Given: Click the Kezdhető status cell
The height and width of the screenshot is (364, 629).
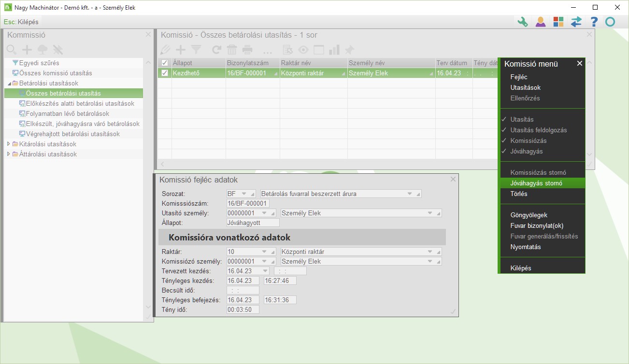Looking at the screenshot, I should [199, 73].
